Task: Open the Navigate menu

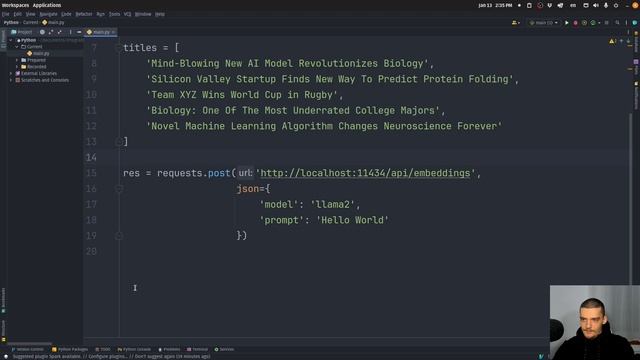Action: click(x=48, y=14)
